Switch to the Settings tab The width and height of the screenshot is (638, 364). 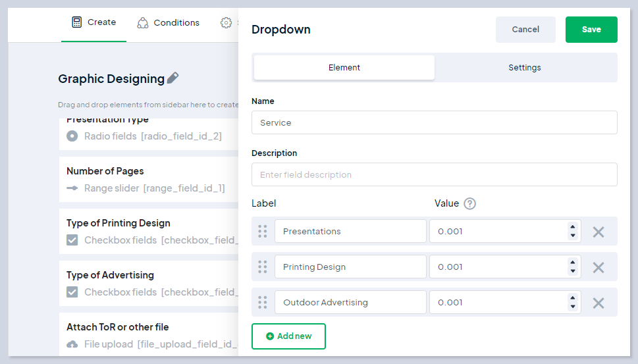point(524,68)
